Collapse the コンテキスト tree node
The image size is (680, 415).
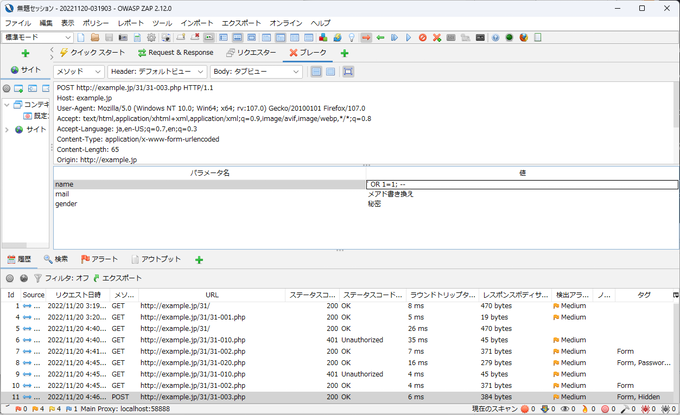(7, 105)
